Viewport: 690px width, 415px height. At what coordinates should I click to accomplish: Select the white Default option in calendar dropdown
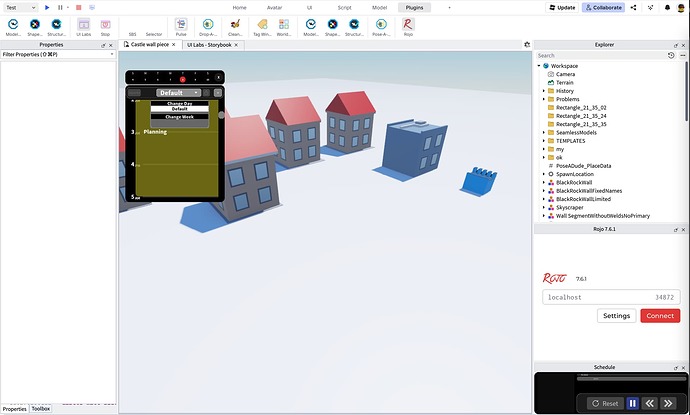[180, 109]
